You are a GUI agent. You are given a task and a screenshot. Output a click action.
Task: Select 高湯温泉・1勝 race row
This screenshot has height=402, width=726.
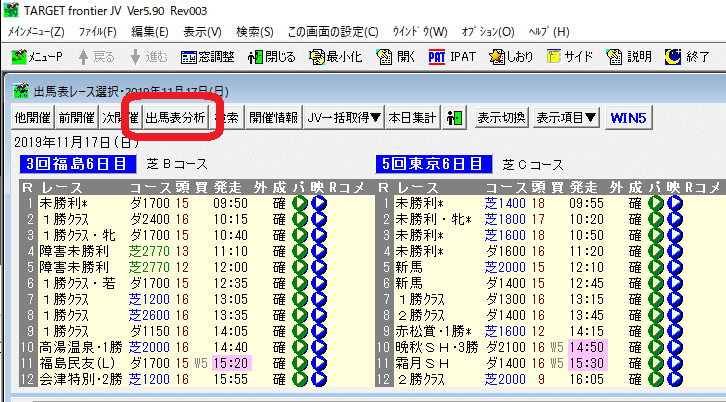coord(196,347)
